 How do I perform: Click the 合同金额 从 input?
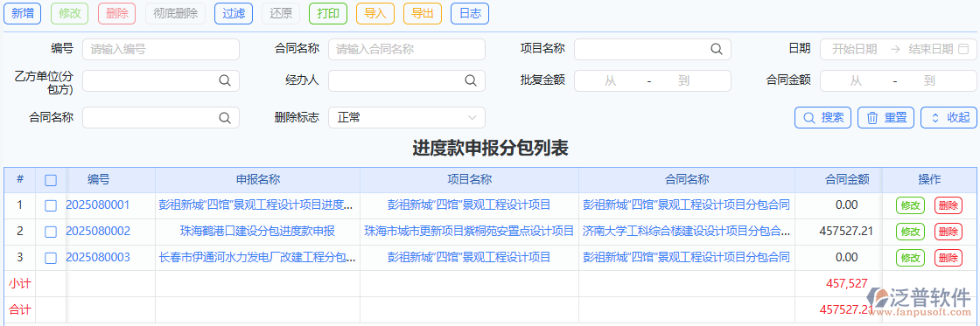click(856, 80)
